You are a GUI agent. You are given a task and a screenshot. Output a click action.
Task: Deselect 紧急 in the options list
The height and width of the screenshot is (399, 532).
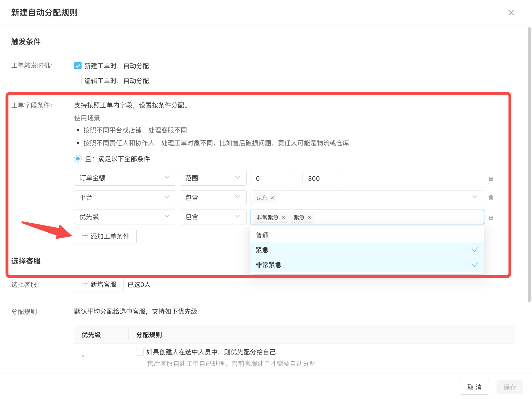click(367, 250)
